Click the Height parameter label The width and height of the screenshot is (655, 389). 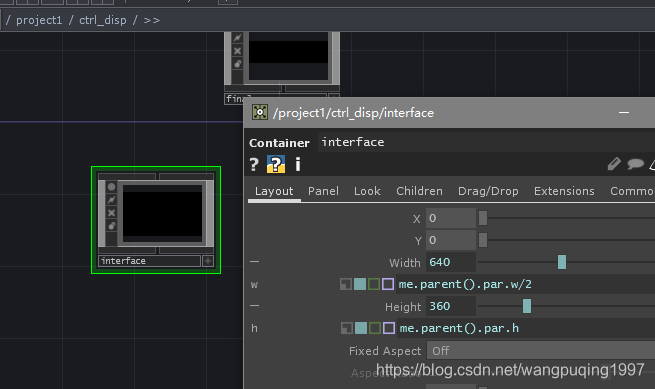pos(403,307)
